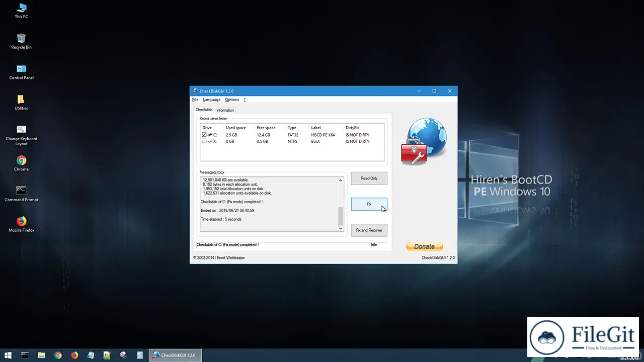Open Change Keyboard Layout shortcut

[x=21, y=135]
